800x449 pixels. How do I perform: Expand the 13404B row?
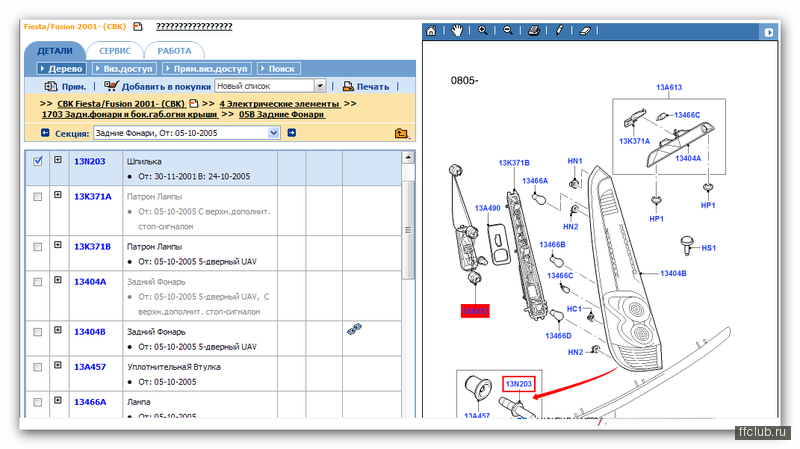pyautogui.click(x=58, y=330)
